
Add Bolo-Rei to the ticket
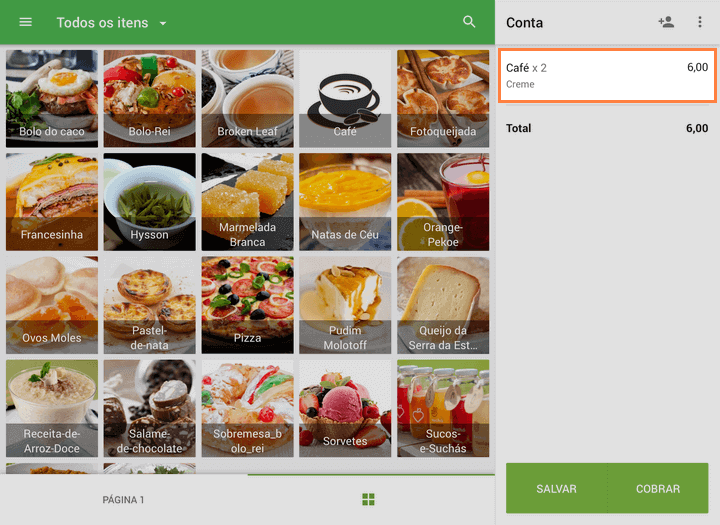click(x=149, y=98)
